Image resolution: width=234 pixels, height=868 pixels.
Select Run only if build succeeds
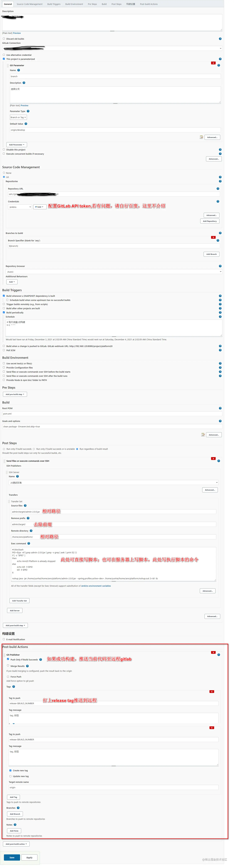coord(4,449)
